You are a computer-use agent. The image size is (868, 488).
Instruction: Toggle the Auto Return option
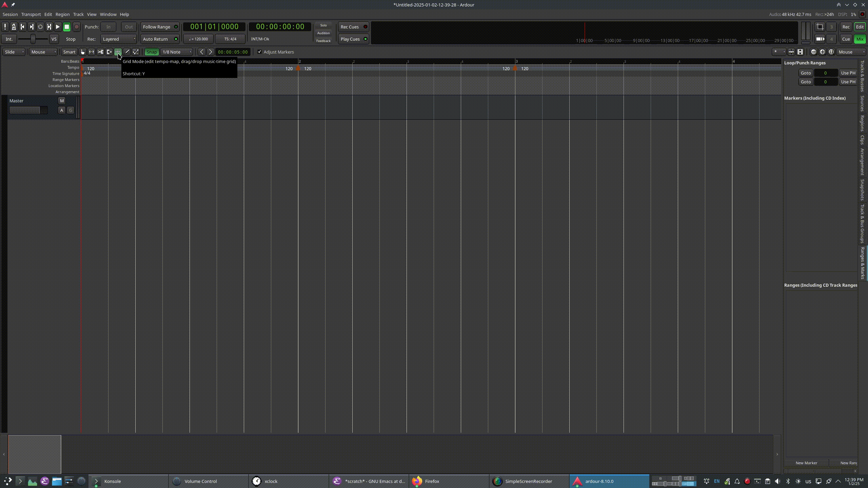click(159, 39)
